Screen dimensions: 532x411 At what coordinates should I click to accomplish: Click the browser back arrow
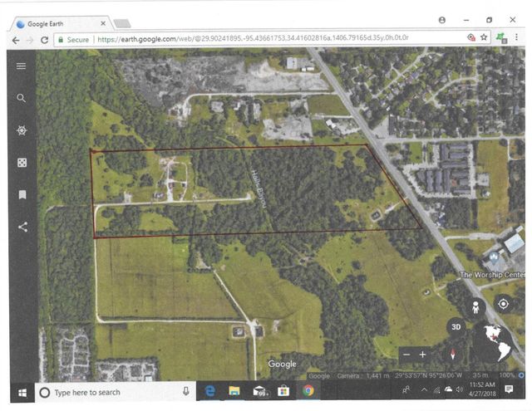(16, 41)
